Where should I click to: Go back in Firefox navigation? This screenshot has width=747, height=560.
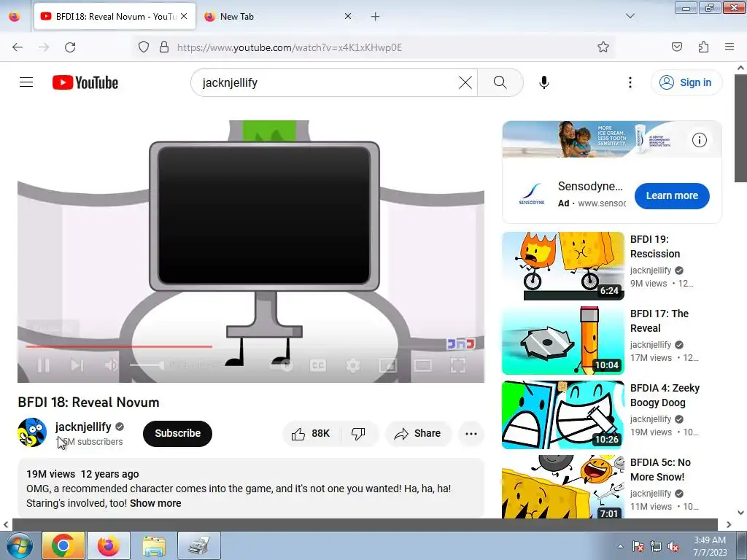(x=18, y=47)
